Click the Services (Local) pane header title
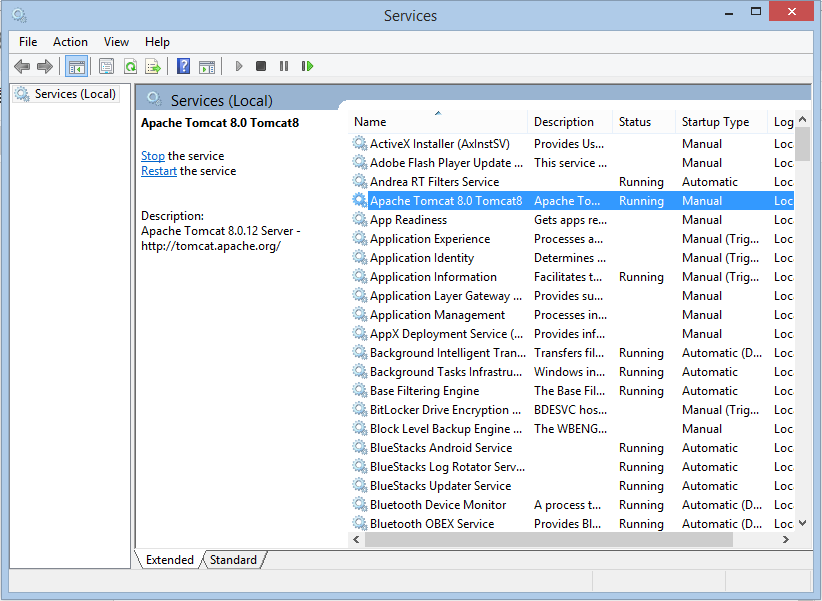Image resolution: width=822 pixels, height=601 pixels. 221,100
